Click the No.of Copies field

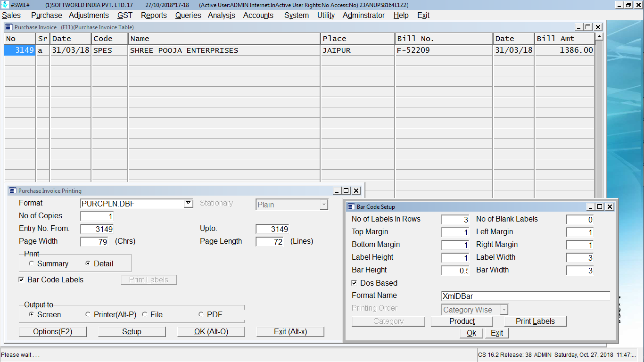(x=97, y=216)
